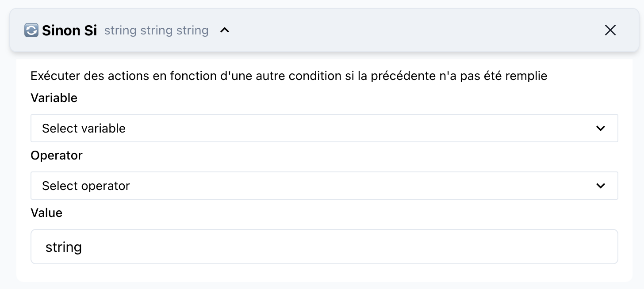Image resolution: width=644 pixels, height=289 pixels.
Task: Select the circular-arrows badge on the condition block
Action: tap(31, 30)
